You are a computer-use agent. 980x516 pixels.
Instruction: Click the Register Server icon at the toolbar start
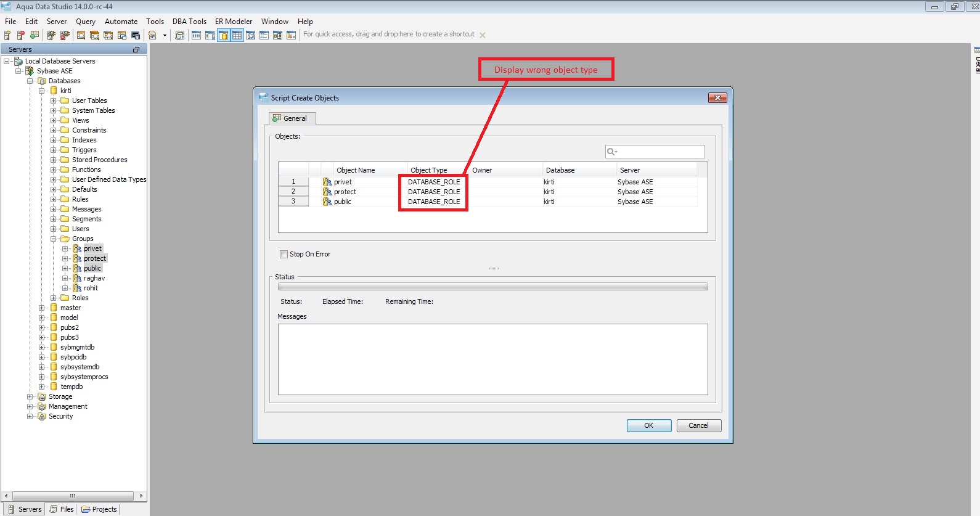click(x=7, y=35)
